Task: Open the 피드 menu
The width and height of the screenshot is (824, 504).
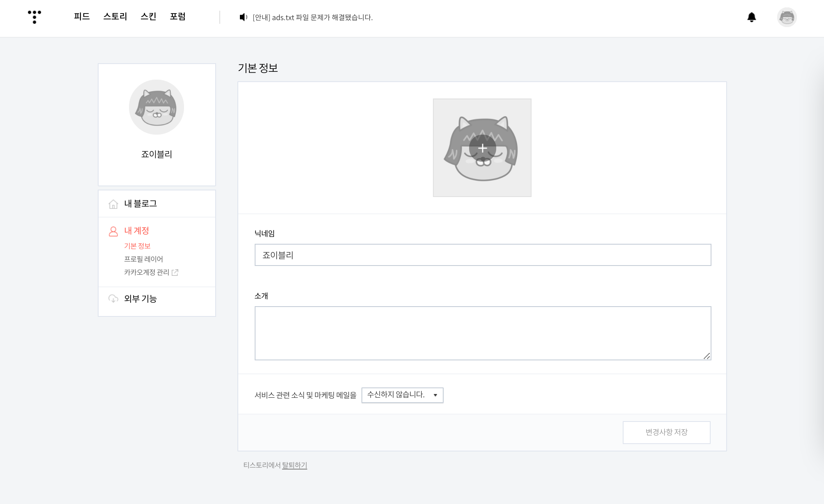Action: [x=82, y=16]
